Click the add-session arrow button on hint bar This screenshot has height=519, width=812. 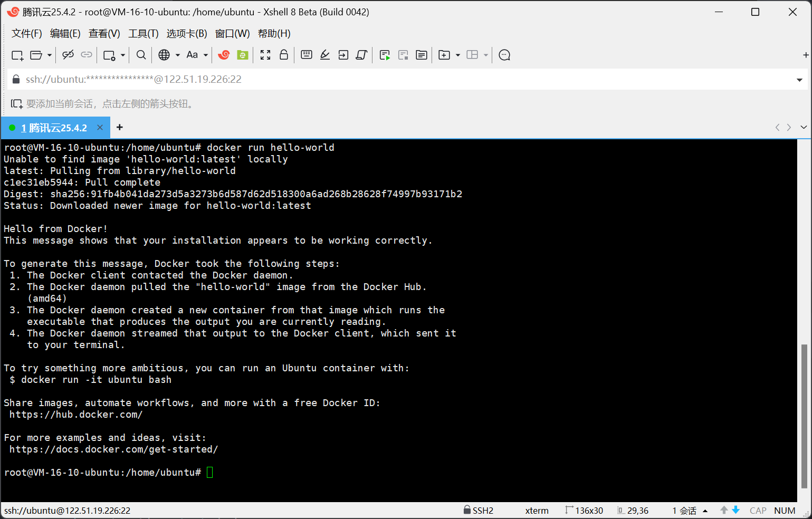(x=17, y=104)
